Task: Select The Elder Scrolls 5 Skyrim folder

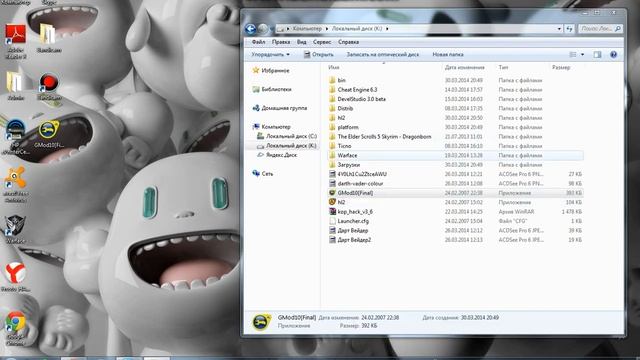Action: 384,136
